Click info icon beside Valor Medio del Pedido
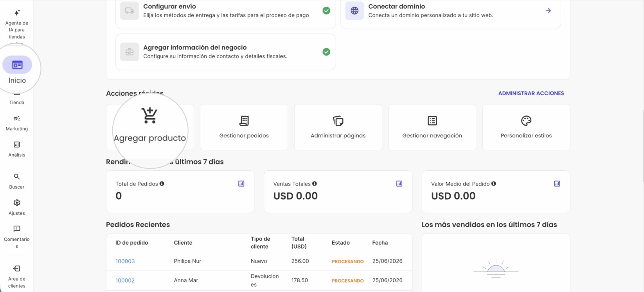 point(494,184)
